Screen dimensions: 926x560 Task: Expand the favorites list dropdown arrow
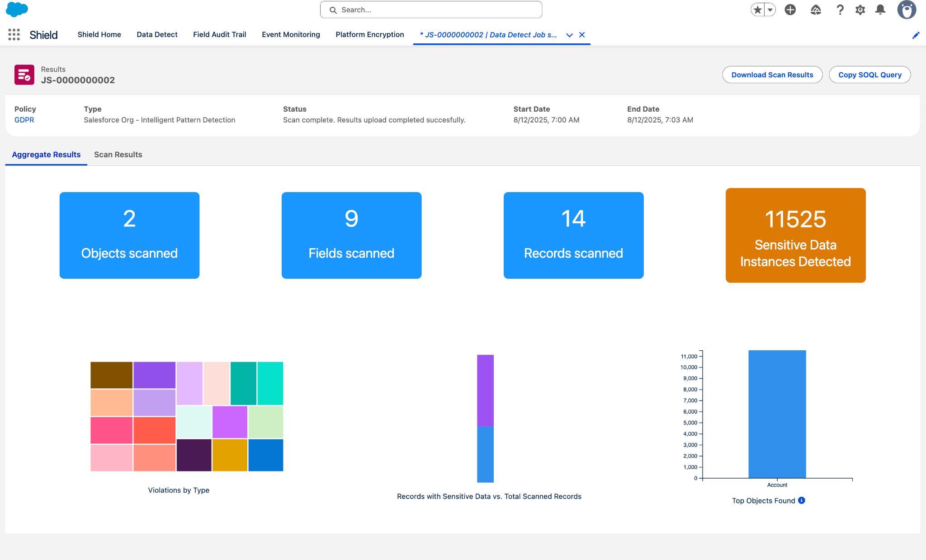pos(770,9)
